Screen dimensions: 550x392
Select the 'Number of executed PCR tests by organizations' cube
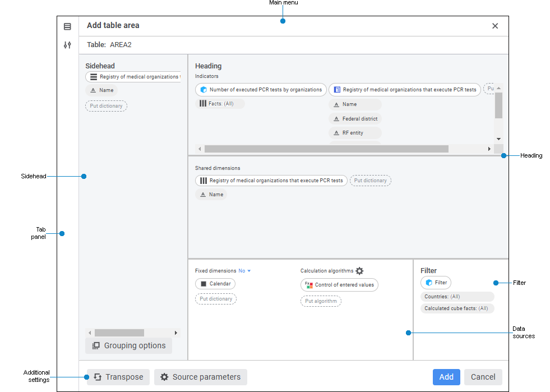coord(261,90)
